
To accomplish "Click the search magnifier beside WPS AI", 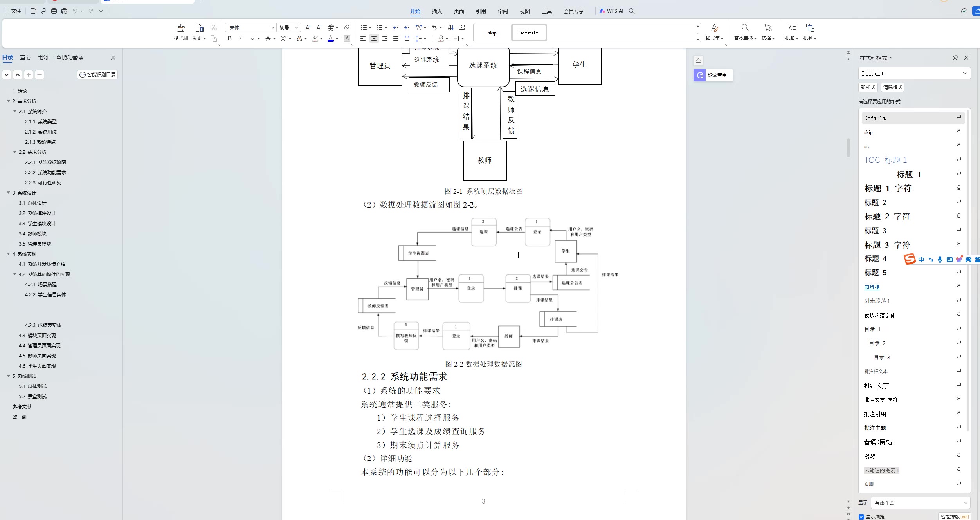I will tap(632, 11).
